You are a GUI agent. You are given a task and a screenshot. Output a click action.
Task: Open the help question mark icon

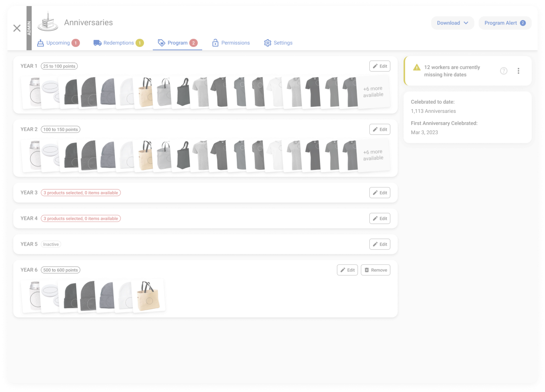[x=504, y=71]
